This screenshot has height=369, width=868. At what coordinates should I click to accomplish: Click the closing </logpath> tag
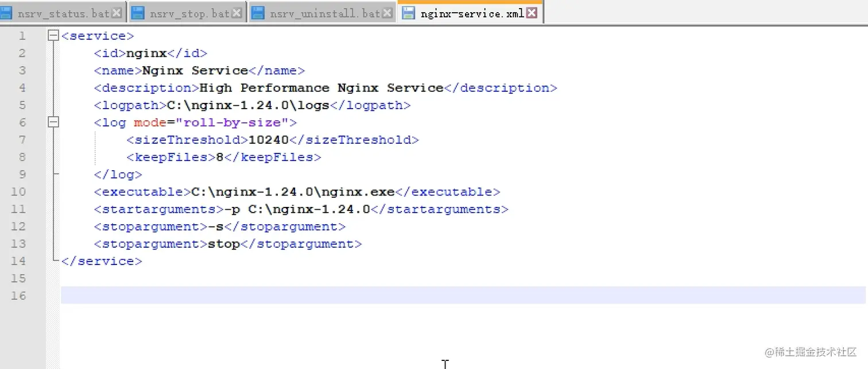(371, 105)
